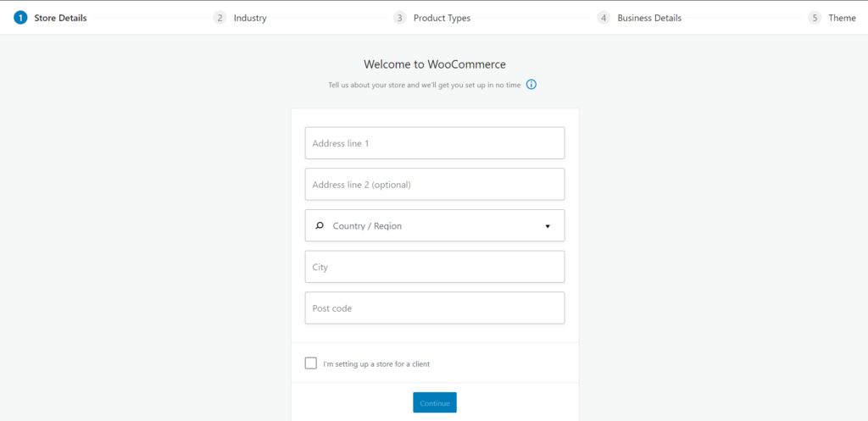Go to the Business Details step
Screen dimensions: 868x421
tap(639, 18)
